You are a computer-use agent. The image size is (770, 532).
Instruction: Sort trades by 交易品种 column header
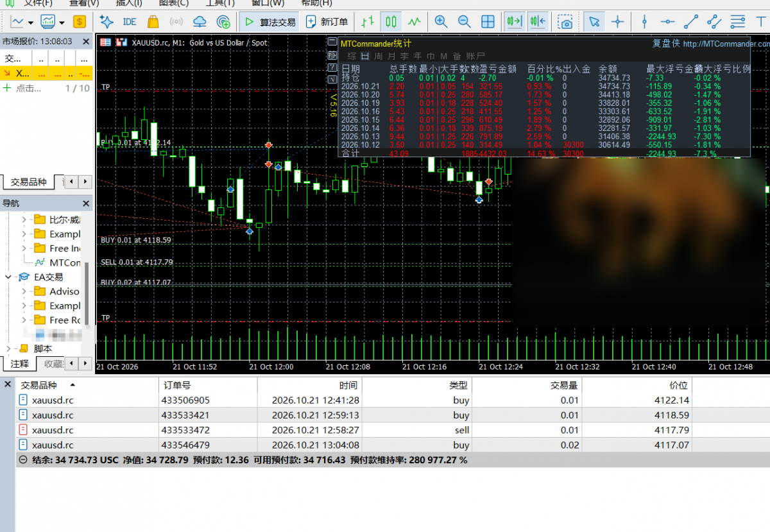click(x=87, y=385)
